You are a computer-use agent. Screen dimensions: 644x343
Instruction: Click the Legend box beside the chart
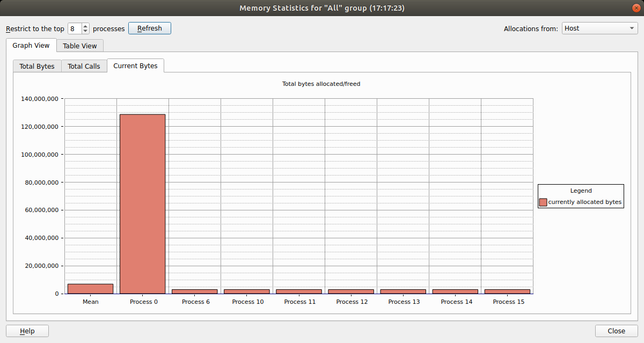580,196
